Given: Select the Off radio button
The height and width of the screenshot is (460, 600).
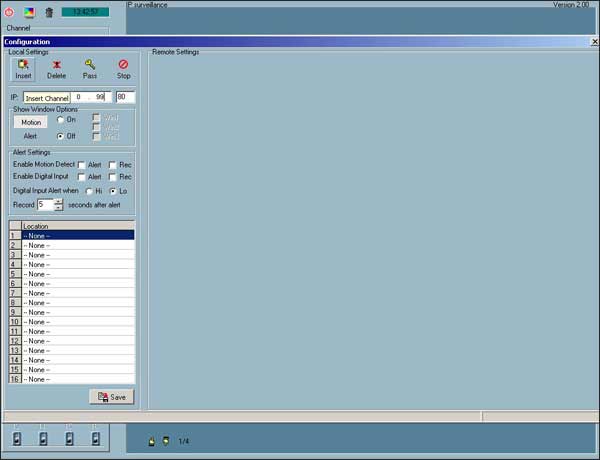Looking at the screenshot, I should point(60,136).
